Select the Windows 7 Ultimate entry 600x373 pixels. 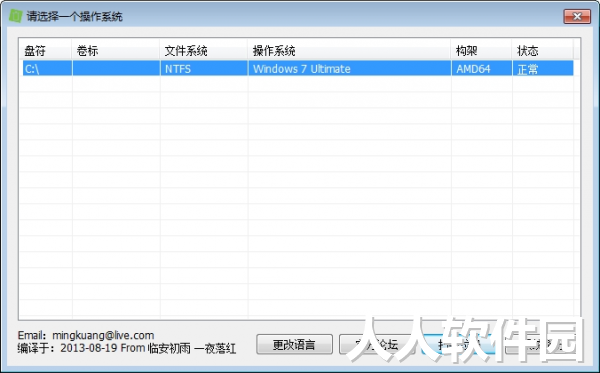coord(349,68)
